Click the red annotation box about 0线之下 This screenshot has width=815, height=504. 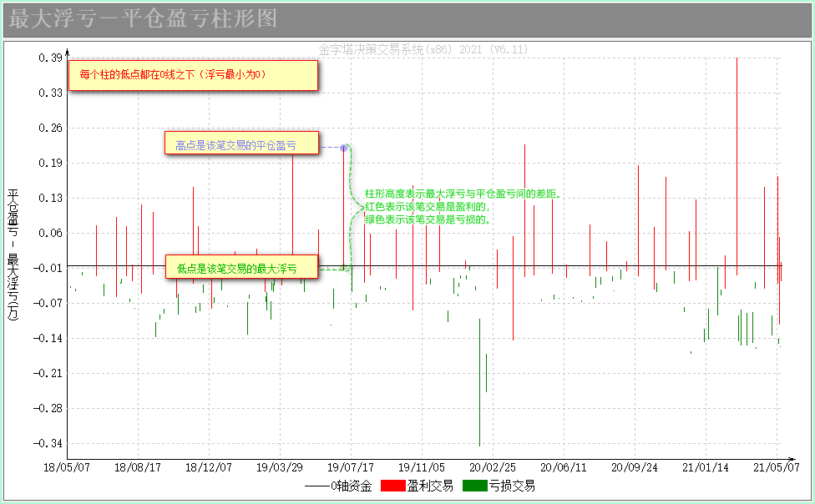193,75
